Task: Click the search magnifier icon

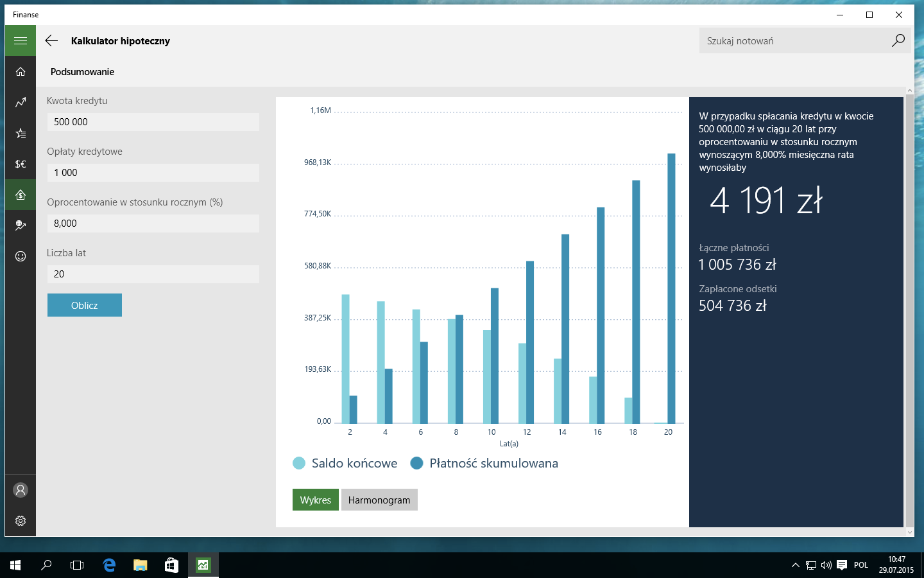Action: click(898, 40)
